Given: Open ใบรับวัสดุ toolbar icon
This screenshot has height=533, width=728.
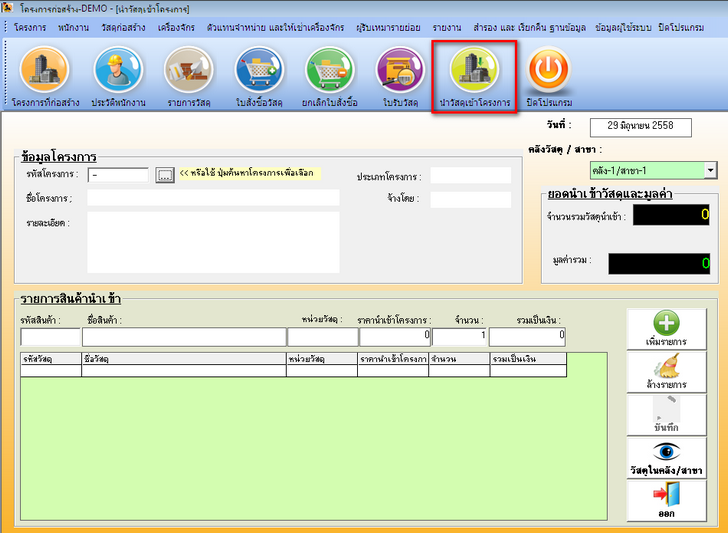Looking at the screenshot, I should pos(400,70).
